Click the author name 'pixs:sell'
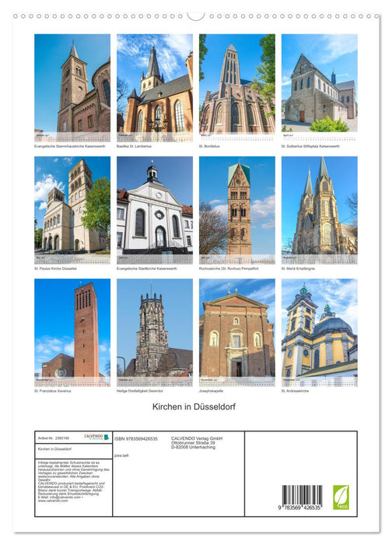392x545 pixels. (121, 455)
